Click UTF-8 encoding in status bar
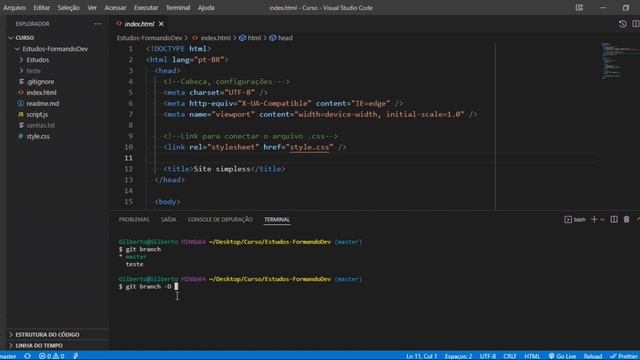This screenshot has width=640, height=360. [488, 356]
